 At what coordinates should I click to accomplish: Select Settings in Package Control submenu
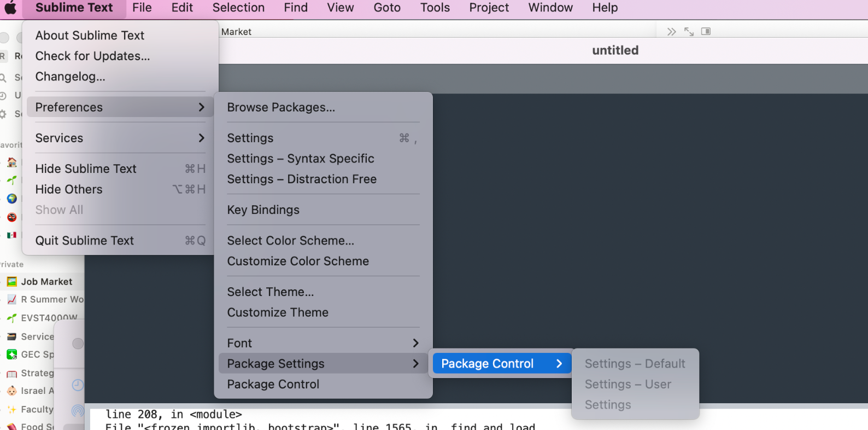tap(635, 405)
